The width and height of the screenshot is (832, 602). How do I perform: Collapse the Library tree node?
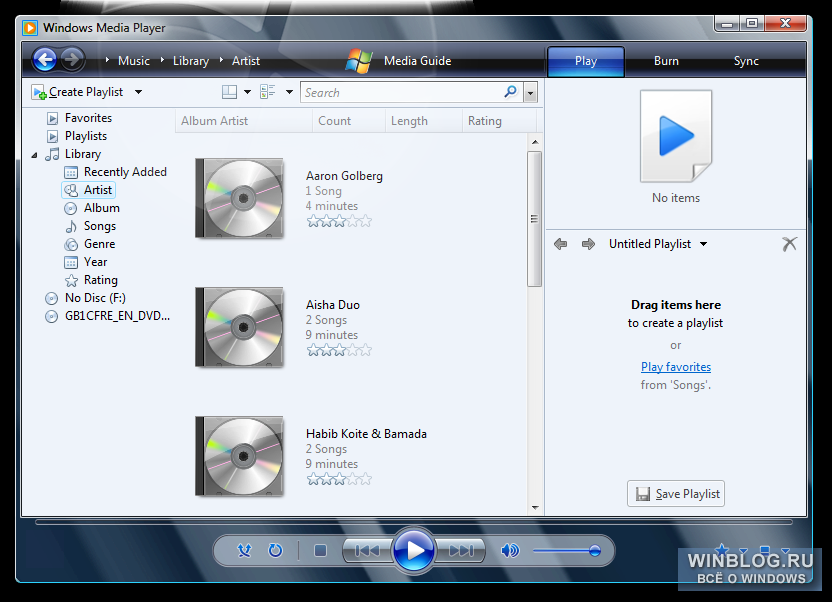click(x=34, y=155)
